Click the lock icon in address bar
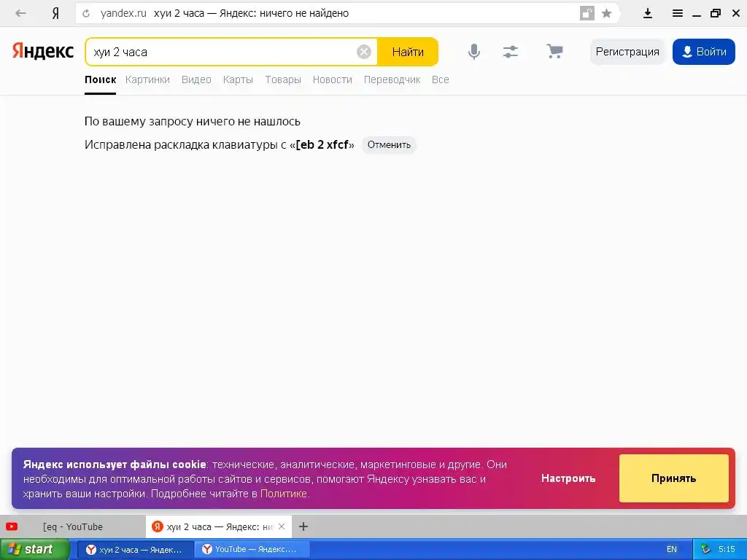 point(587,13)
